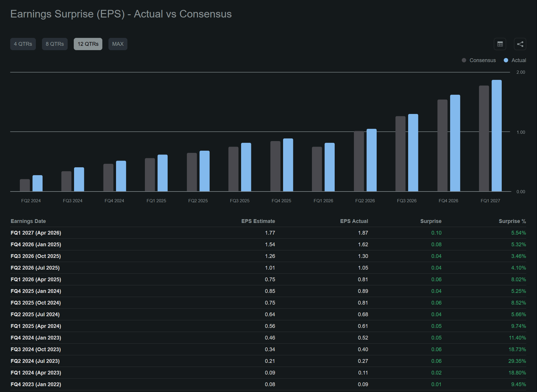Click the FQ4 2026 Actual blue bar
Screen dimensions: 537x392
click(455, 143)
